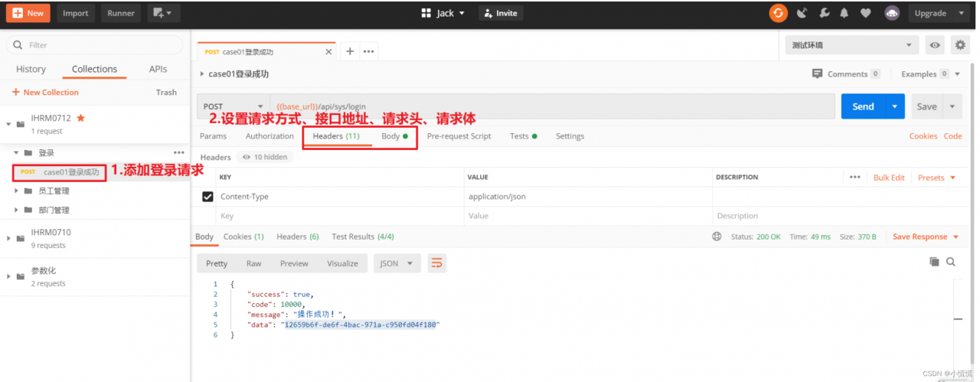Viewport: 980px width, 382px height.
Task: Open the response Cookies (1) tab
Action: (243, 237)
